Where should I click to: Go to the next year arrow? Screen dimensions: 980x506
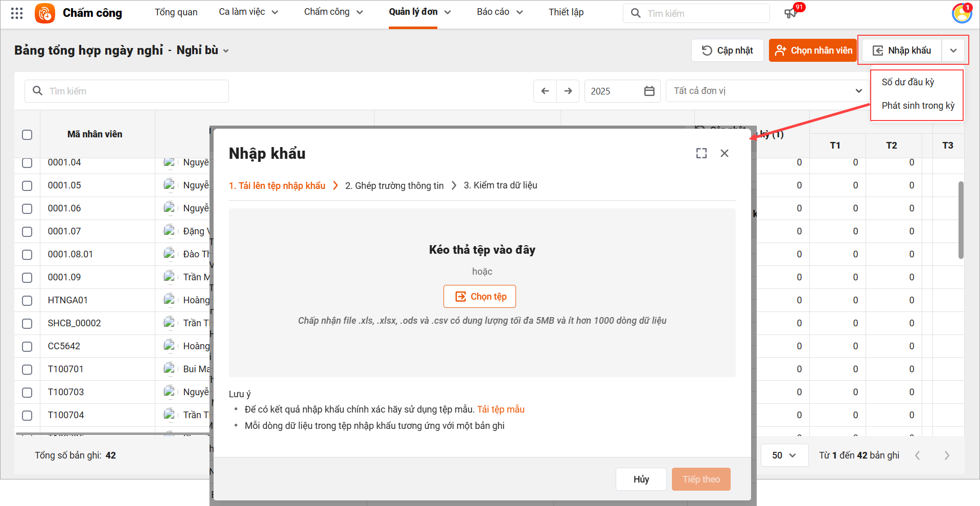pyautogui.click(x=568, y=91)
